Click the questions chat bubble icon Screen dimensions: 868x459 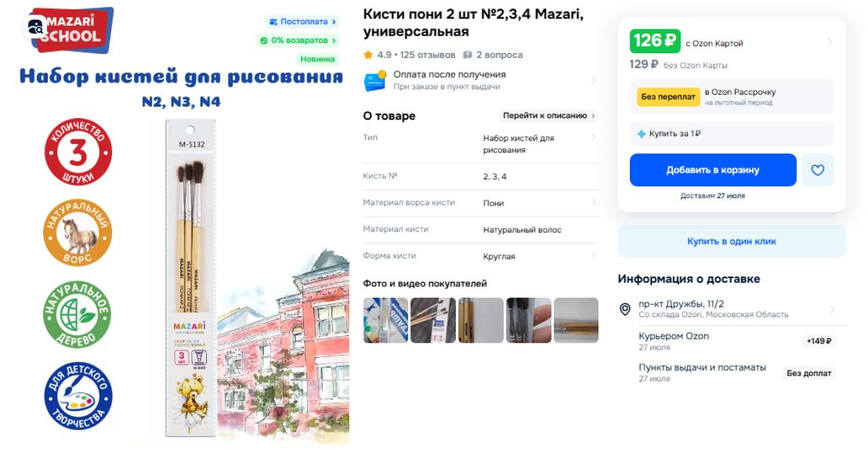click(x=467, y=55)
